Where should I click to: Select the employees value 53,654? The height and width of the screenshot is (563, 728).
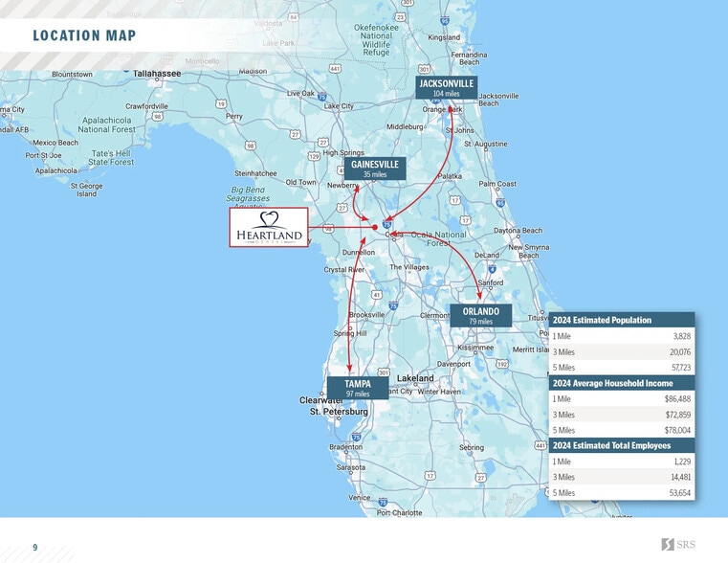coord(680,493)
